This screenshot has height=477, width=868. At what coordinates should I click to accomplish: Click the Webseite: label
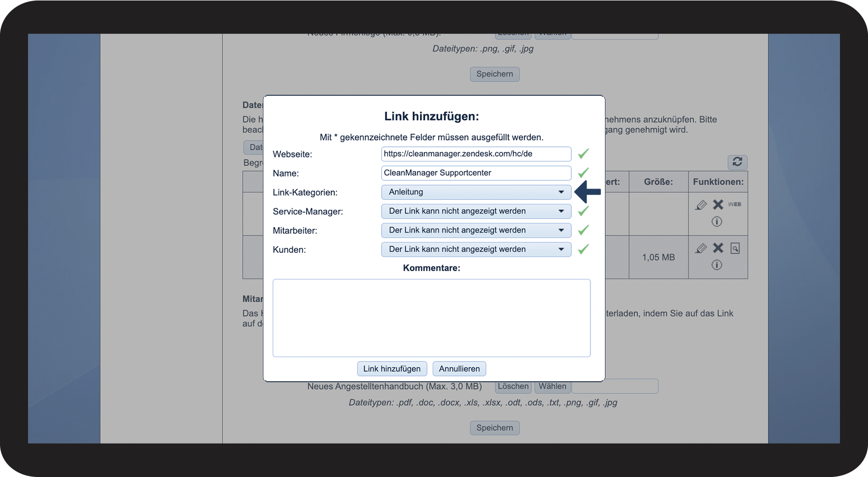[x=292, y=154]
